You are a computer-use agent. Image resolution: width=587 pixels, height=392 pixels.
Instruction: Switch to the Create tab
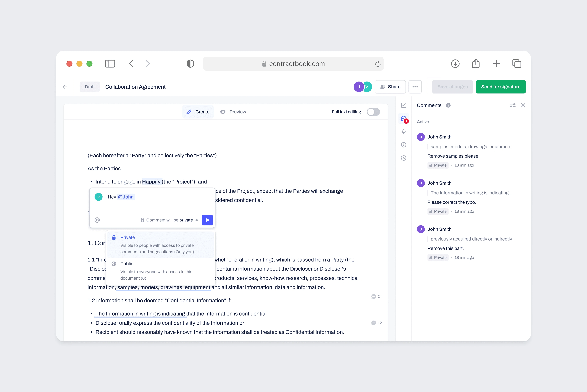tap(198, 112)
